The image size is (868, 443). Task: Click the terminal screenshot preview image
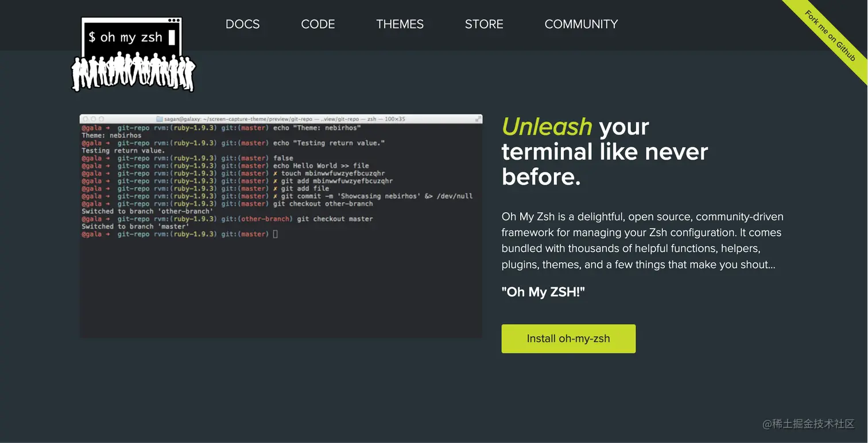point(281,226)
